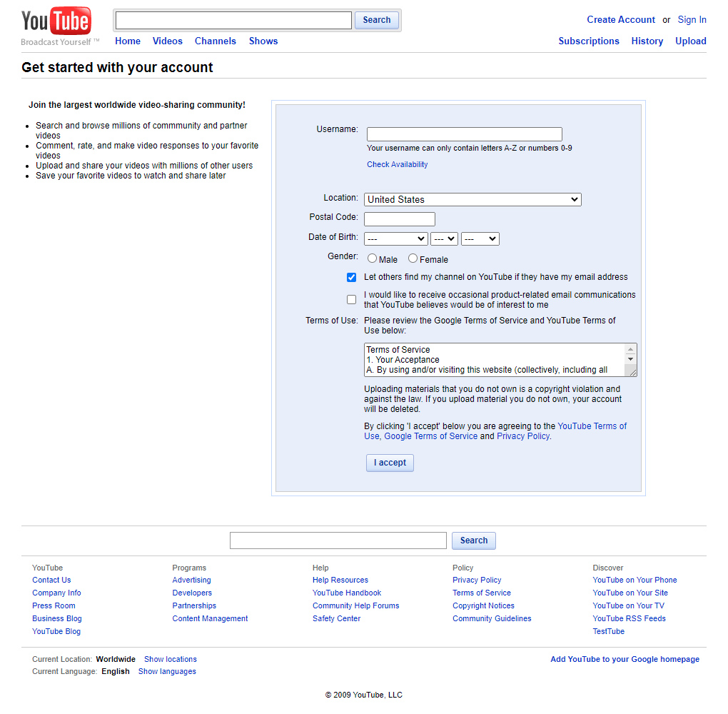Uncheck 'Let others find my channel' checkbox
The width and height of the screenshot is (728, 714).
(351, 277)
